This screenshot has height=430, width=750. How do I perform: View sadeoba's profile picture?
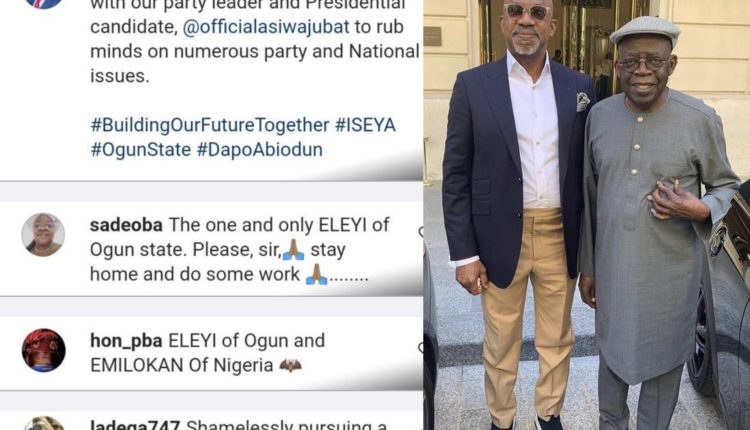[x=43, y=235]
